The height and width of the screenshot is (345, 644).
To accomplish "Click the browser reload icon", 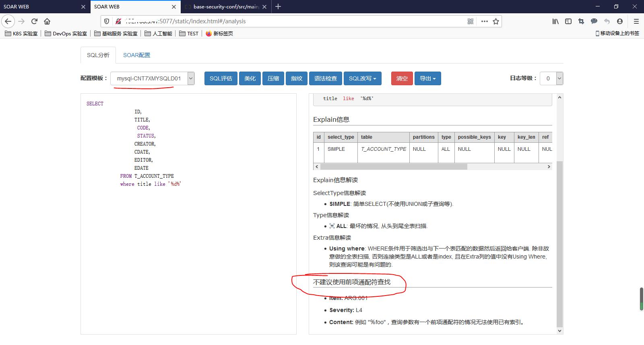I will tap(34, 21).
